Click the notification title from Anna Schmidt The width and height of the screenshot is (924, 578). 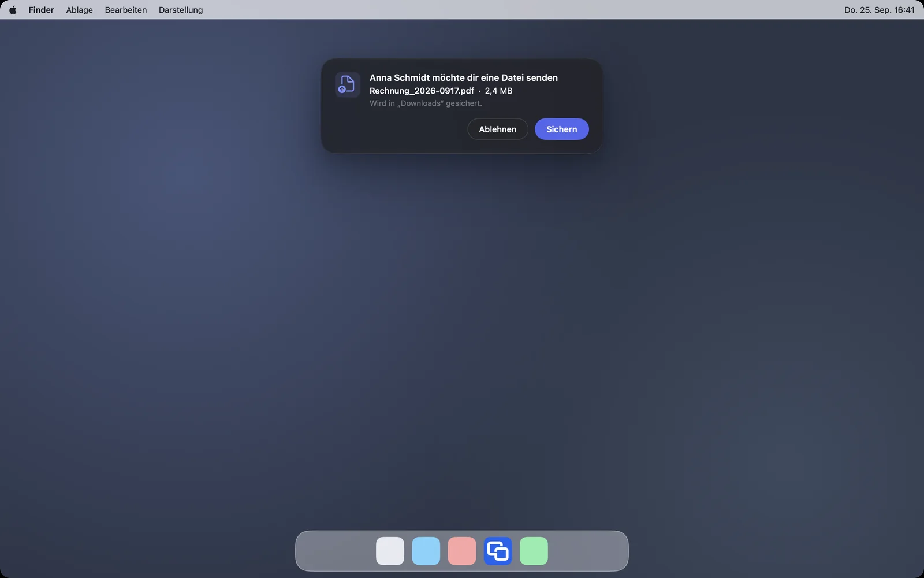click(464, 77)
